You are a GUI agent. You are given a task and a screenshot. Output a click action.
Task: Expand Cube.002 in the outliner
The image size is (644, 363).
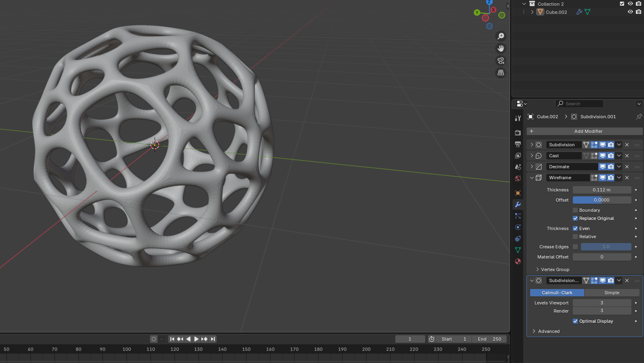click(x=532, y=12)
